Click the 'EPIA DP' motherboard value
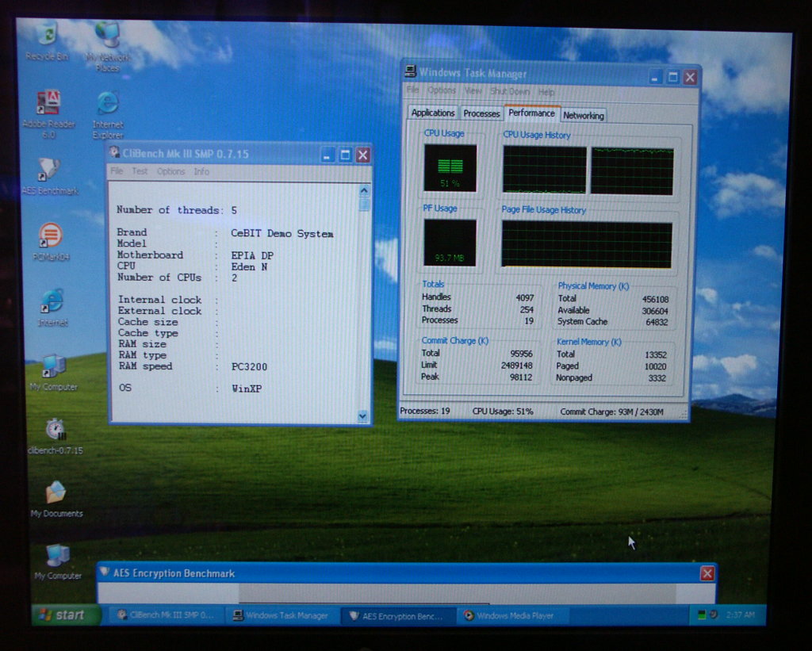Image resolution: width=812 pixels, height=651 pixels. click(x=252, y=255)
